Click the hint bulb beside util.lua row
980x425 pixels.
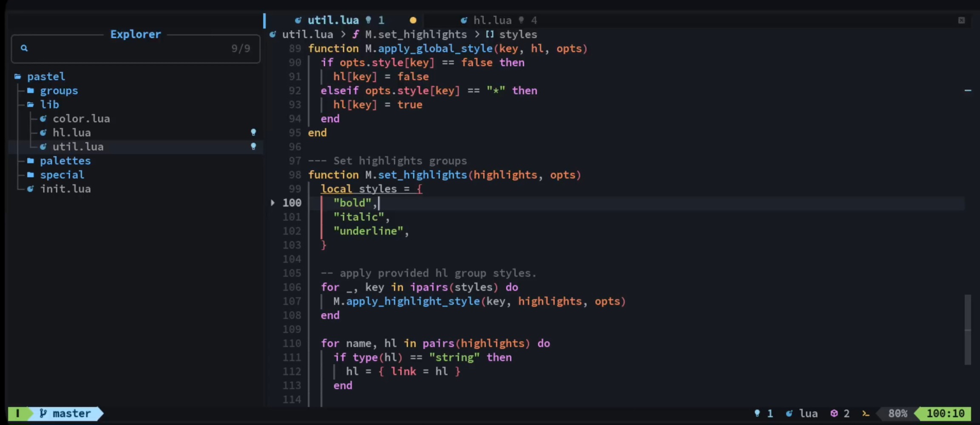click(x=253, y=147)
